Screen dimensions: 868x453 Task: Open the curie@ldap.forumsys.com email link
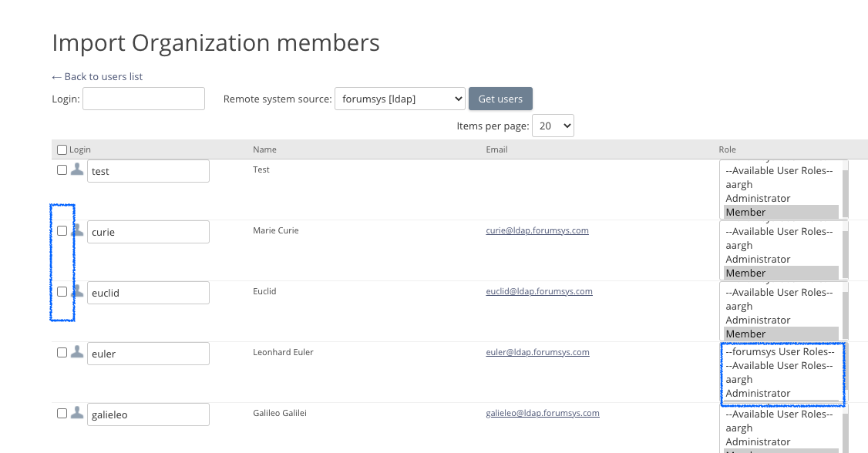click(537, 230)
